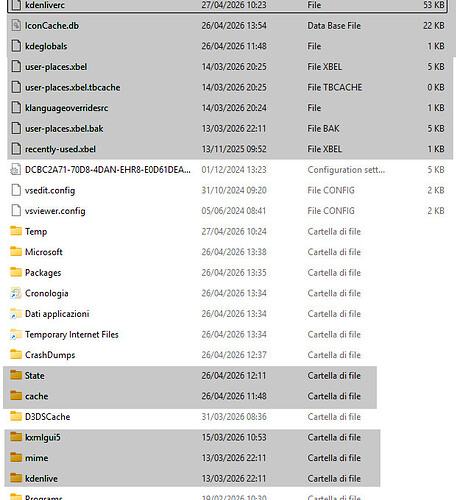Select the Temporary Internet Files shortcut icon
Image resolution: width=456 pixels, height=500 pixels.
(x=16, y=334)
